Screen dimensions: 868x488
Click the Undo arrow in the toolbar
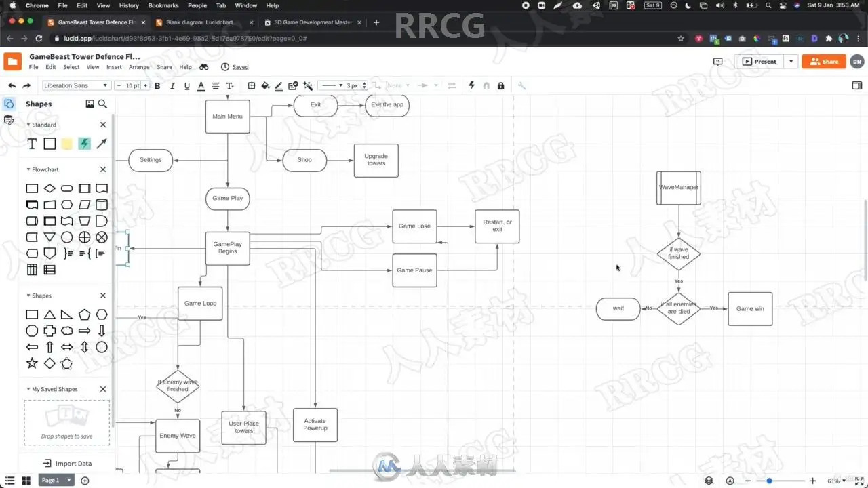[x=12, y=86]
